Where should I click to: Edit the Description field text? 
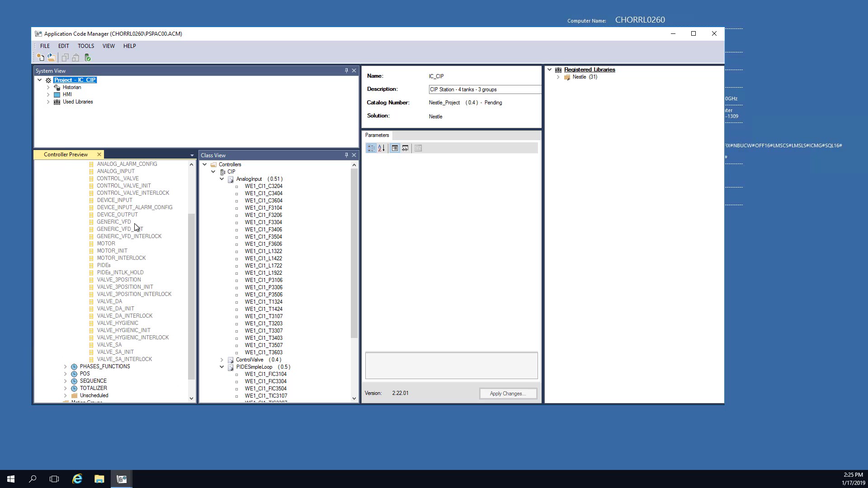[x=485, y=89]
